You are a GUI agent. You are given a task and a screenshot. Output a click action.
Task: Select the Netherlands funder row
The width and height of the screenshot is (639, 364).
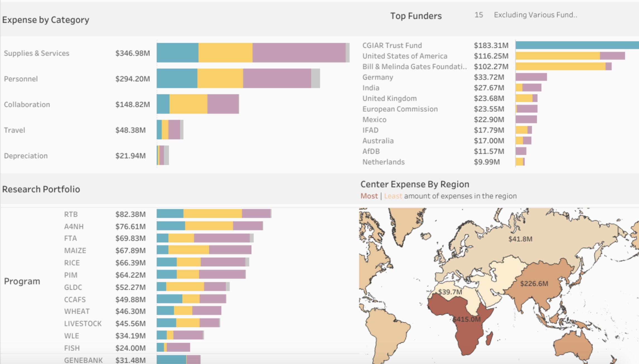click(x=383, y=162)
